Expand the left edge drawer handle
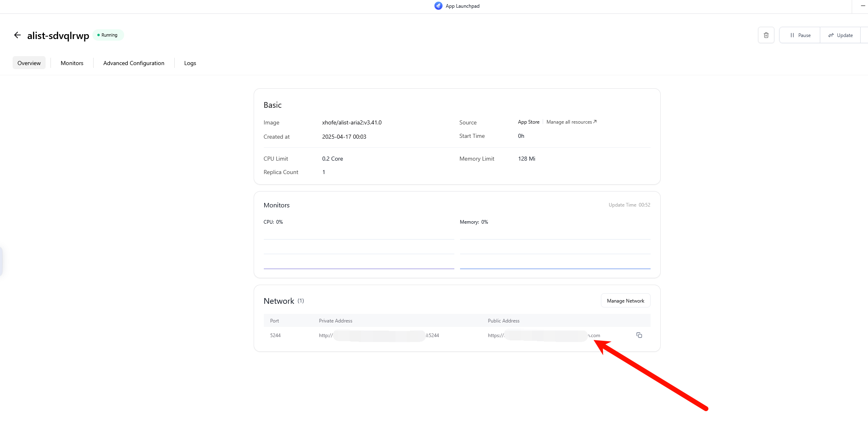Viewport: 868px width, 427px height. point(1,261)
